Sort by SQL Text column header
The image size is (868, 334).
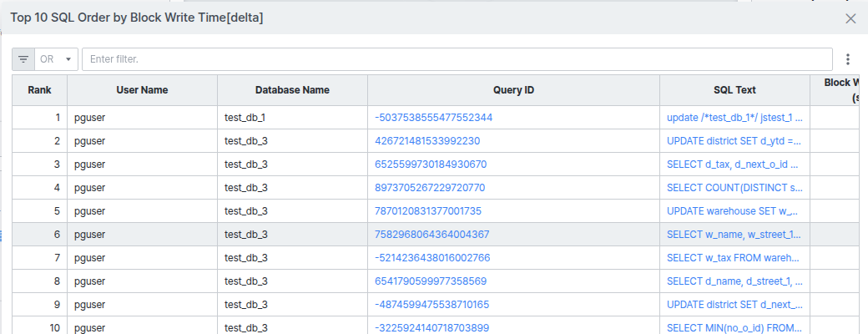(734, 89)
